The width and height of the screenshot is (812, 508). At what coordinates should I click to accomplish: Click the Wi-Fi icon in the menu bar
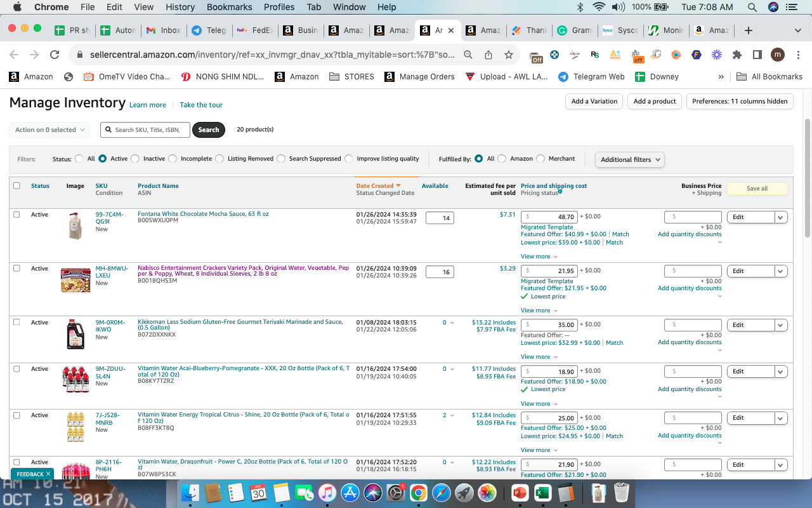(598, 7)
